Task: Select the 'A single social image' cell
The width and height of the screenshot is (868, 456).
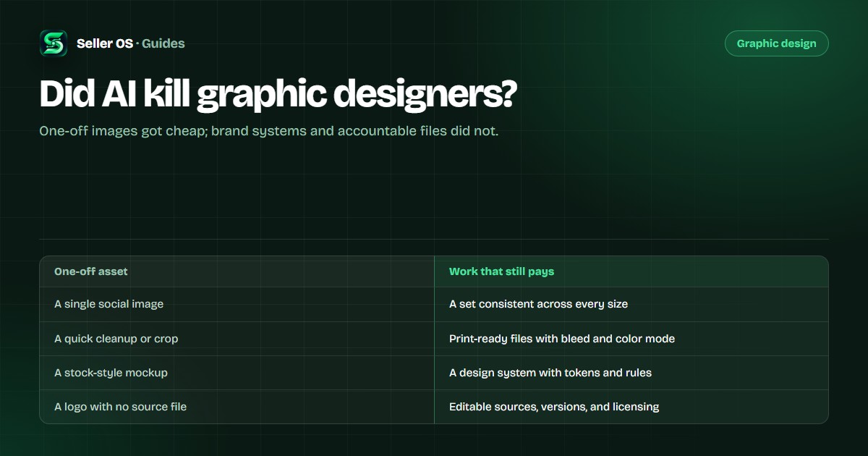Action: point(237,304)
